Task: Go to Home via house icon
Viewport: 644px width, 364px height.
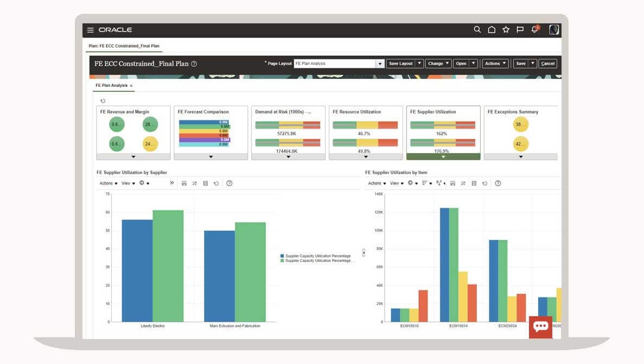Action: [x=492, y=30]
